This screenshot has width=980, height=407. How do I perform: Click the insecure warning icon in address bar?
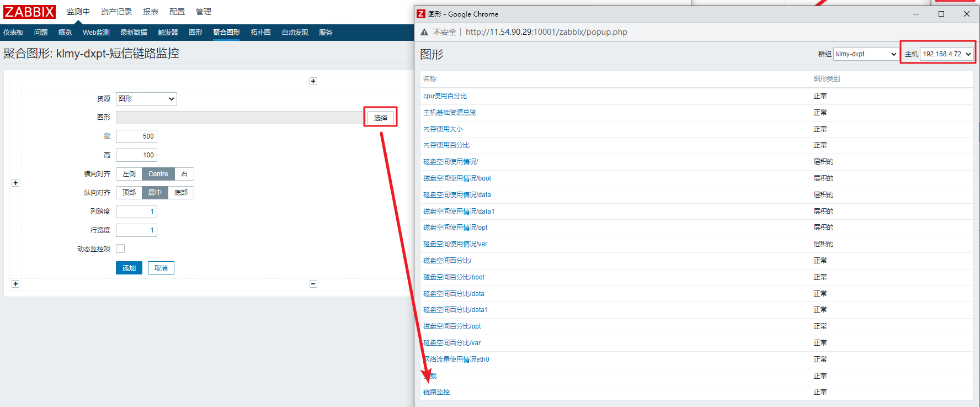(424, 32)
